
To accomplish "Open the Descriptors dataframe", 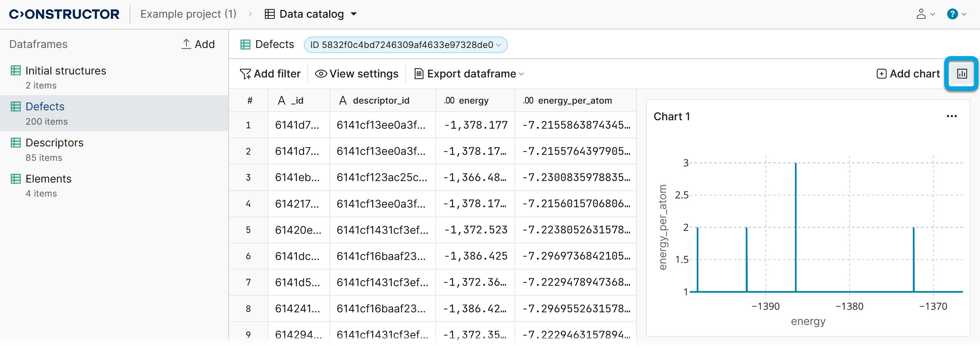I will click(54, 143).
